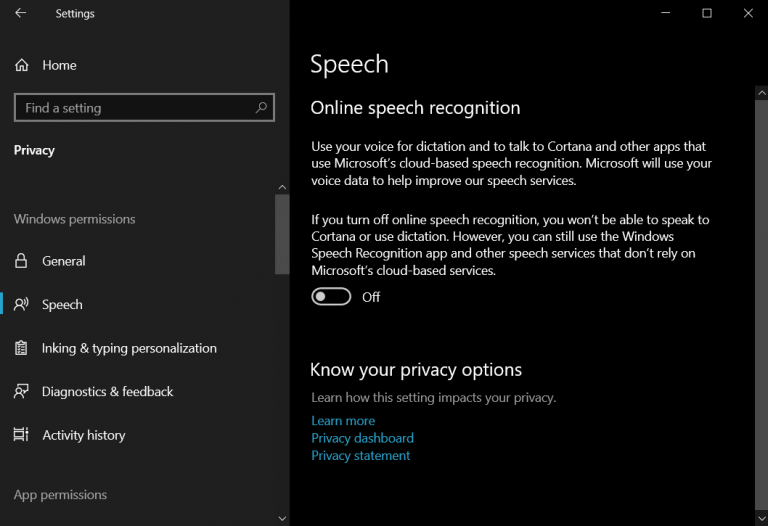The width and height of the screenshot is (768, 526).
Task: Click the Inking & typing clipboard icon
Action: [x=21, y=348]
